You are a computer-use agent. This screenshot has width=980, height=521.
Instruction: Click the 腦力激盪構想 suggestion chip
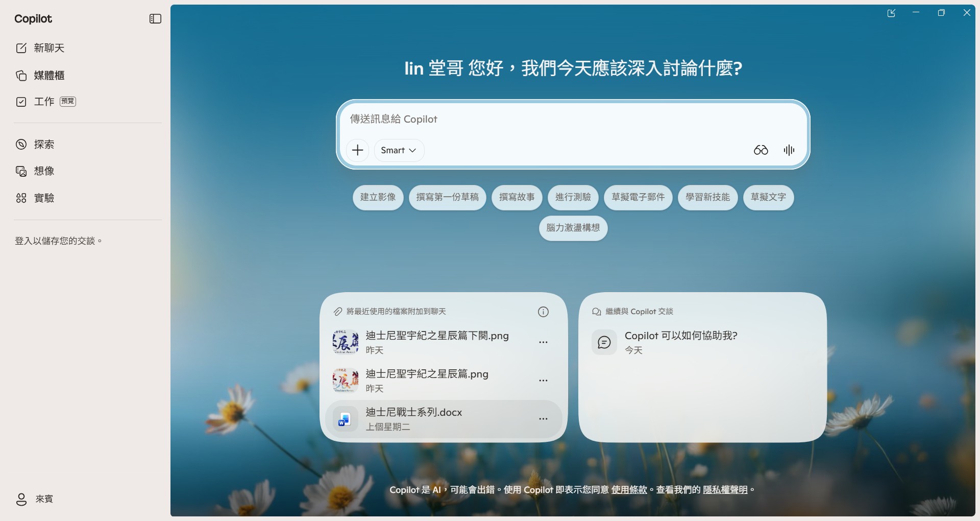pyautogui.click(x=573, y=228)
